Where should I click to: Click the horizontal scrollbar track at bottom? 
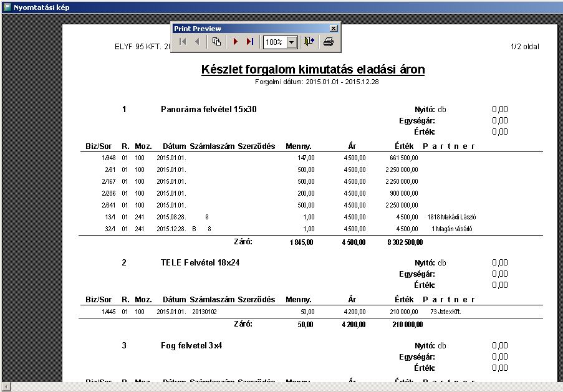[281, 387]
